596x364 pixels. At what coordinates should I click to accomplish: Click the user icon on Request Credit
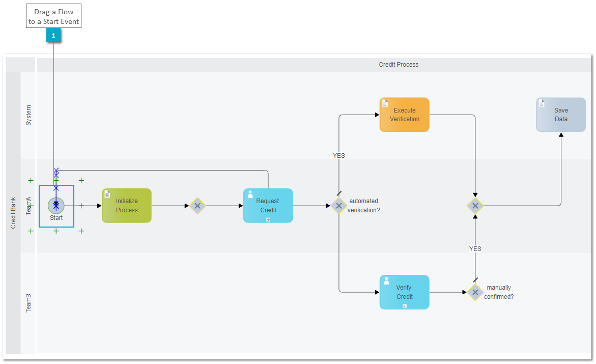click(250, 194)
